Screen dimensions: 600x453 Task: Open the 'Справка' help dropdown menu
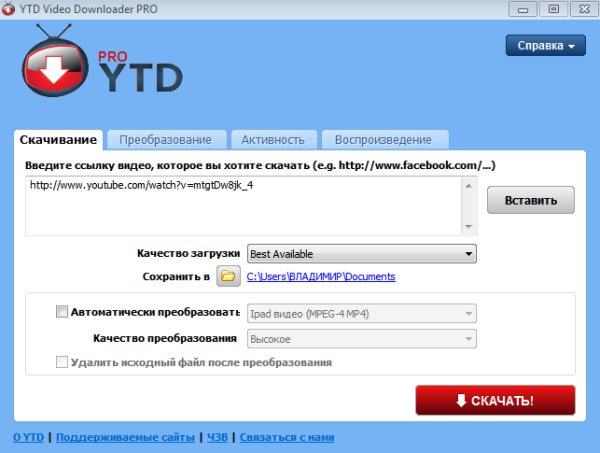[546, 46]
